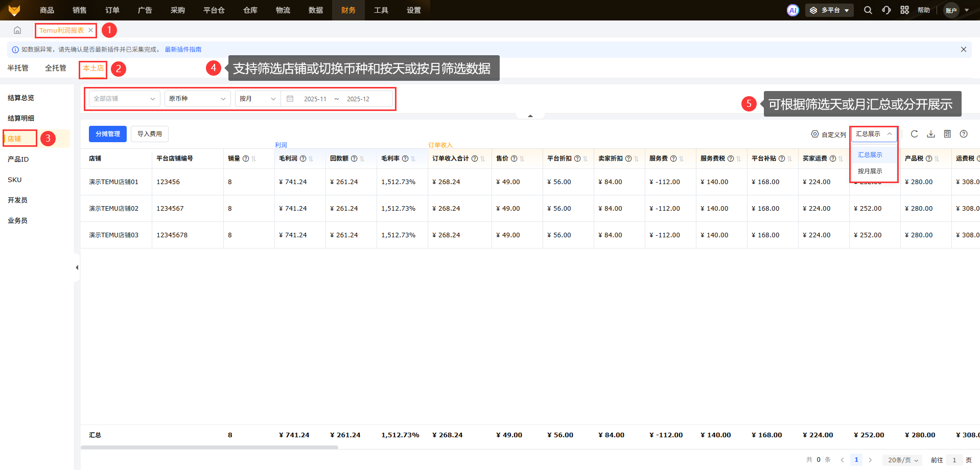Toggle sort arrows on 售价 column
The height and width of the screenshot is (470, 980).
tap(522, 159)
